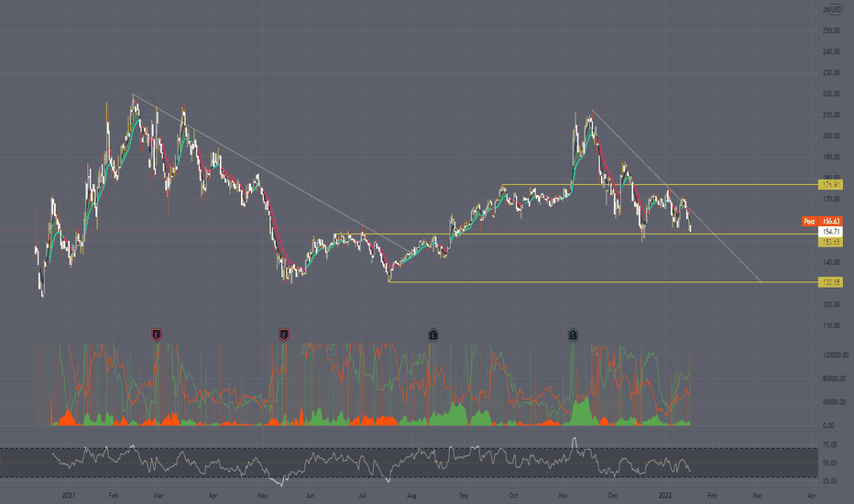Select the white price label 154.71
Image resolution: width=854 pixels, height=504 pixels.
point(830,232)
